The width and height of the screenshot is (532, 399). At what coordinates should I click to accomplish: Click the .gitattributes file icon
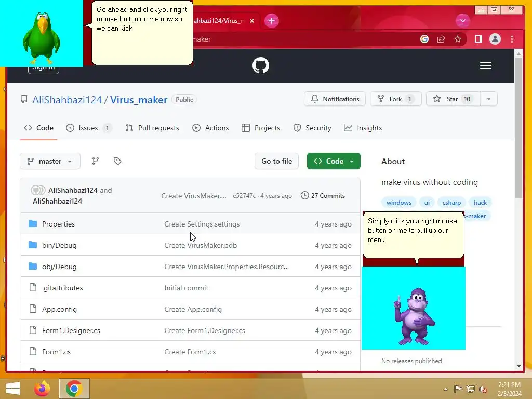(x=33, y=287)
